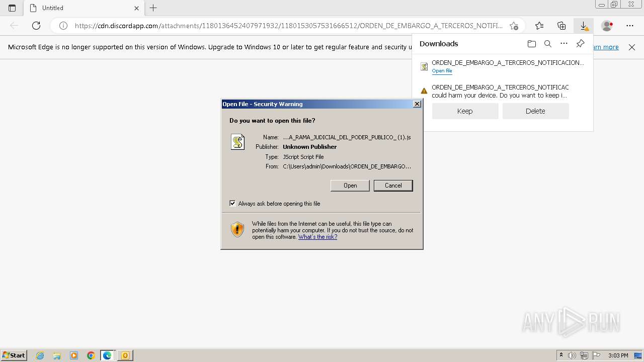Open File Explorer from taskbar
Screen dimensions: 644x362
(x=57, y=355)
